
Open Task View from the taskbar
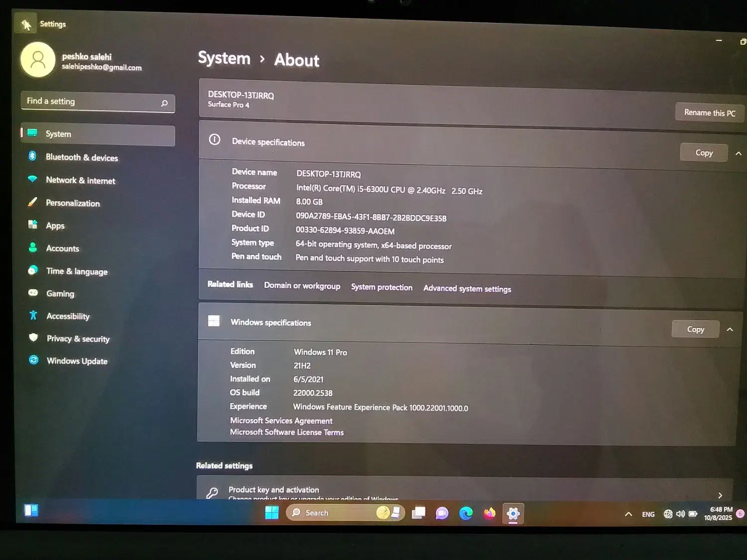point(419,513)
